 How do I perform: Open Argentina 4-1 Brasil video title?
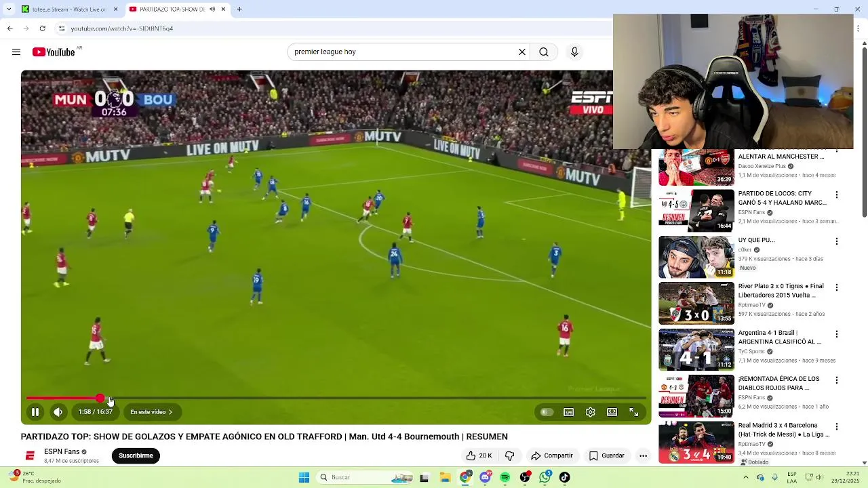point(780,337)
